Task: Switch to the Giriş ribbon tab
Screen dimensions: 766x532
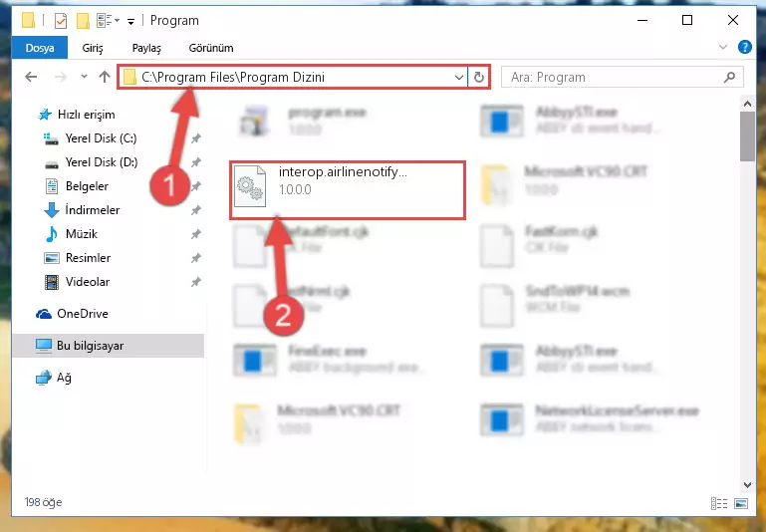Action: 93,48
